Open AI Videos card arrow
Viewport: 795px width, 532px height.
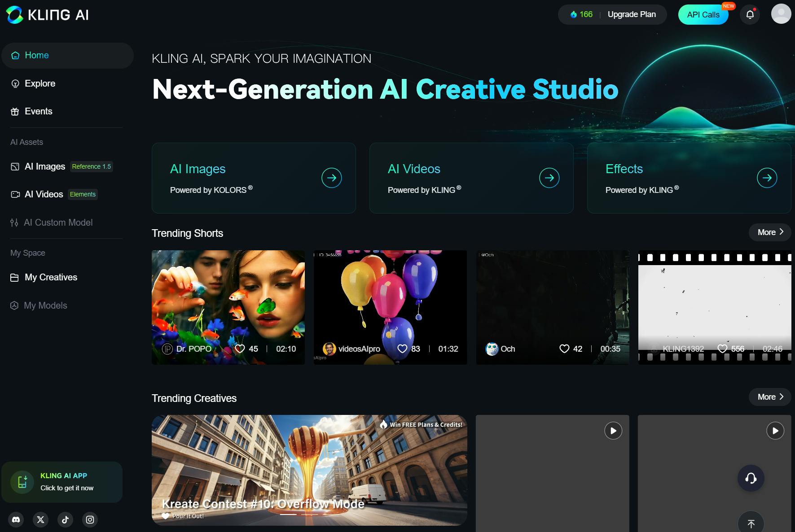pyautogui.click(x=549, y=178)
